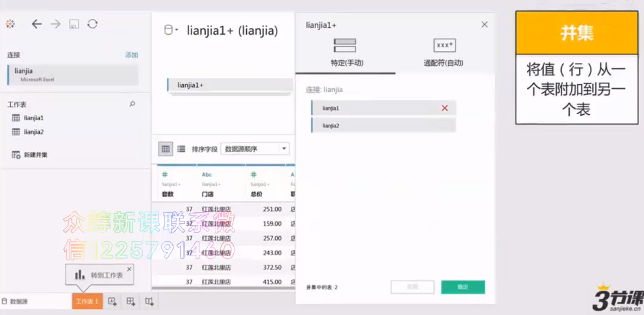Switch to data grid preview view
This screenshot has width=644, height=315.
pos(165,149)
